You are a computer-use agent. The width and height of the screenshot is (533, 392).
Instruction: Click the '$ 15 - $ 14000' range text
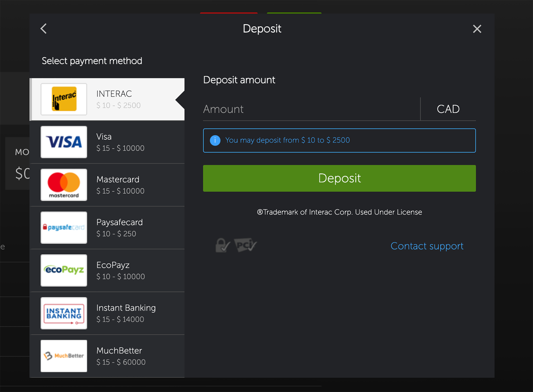pos(120,319)
